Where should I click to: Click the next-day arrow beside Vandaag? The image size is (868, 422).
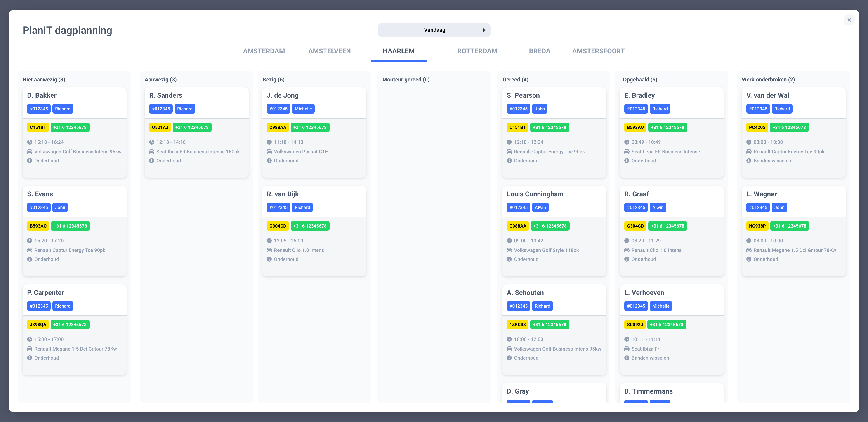click(x=484, y=30)
